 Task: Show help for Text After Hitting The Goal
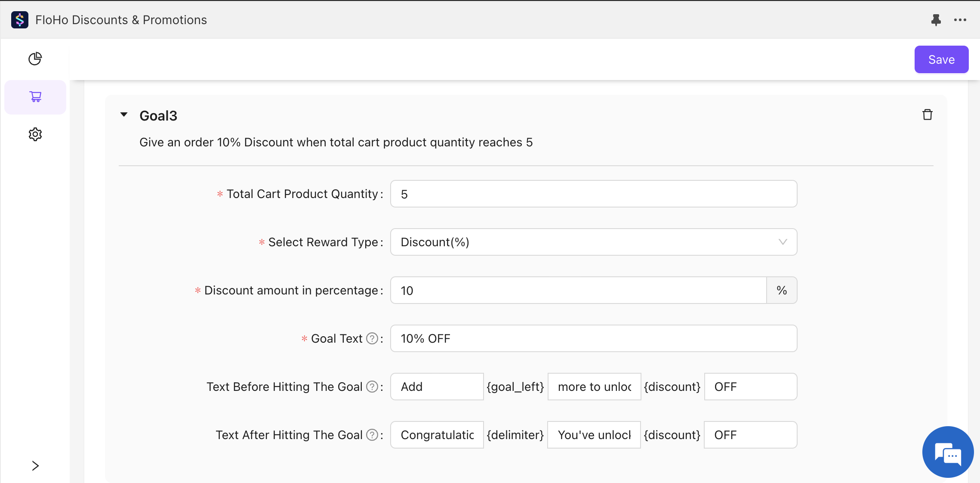tap(372, 435)
